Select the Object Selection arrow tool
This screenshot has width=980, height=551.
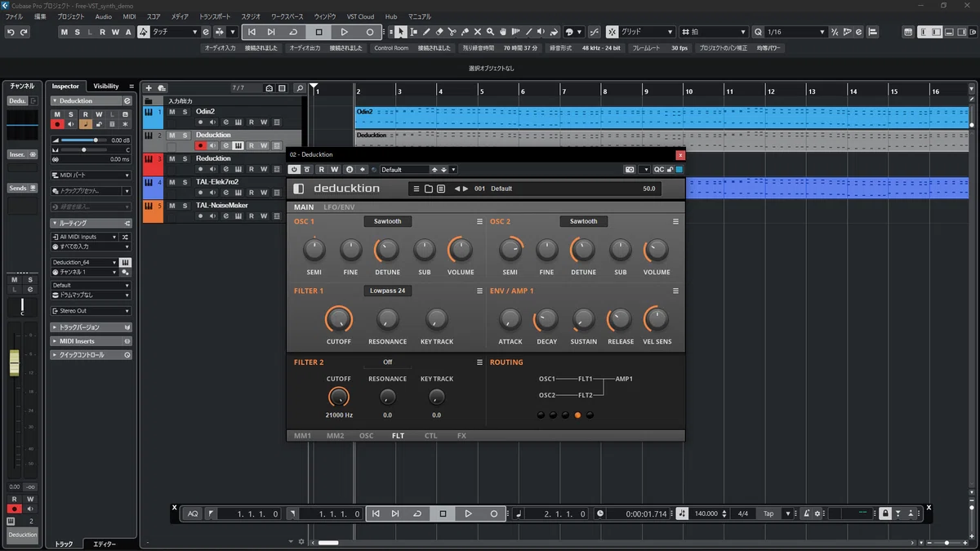coord(401,32)
